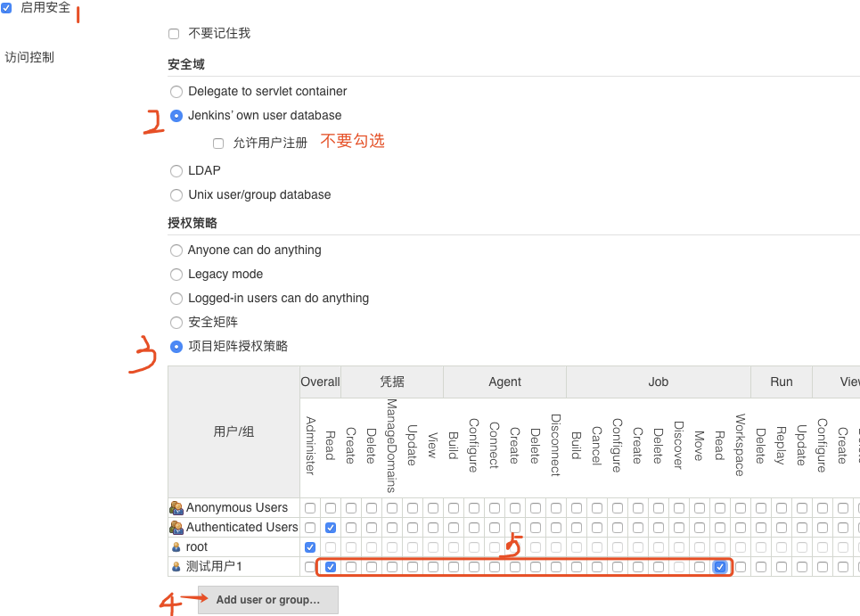Viewport: 860px width, 616px height.
Task: Tick the 允许用户注册 checkbox
Action: tap(218, 144)
